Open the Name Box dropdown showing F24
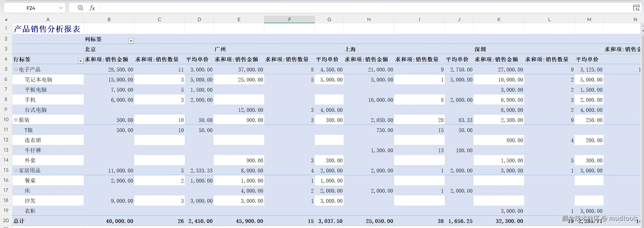 (61, 8)
